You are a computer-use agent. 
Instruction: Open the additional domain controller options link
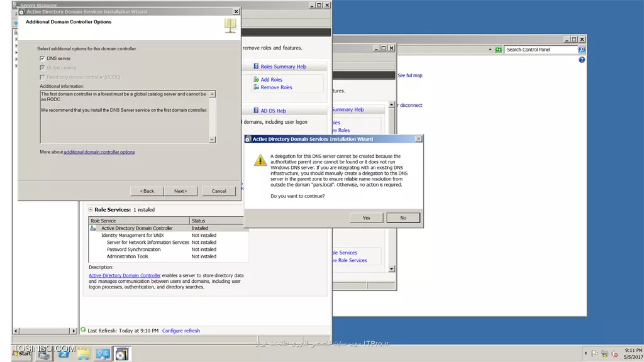pos(99,152)
